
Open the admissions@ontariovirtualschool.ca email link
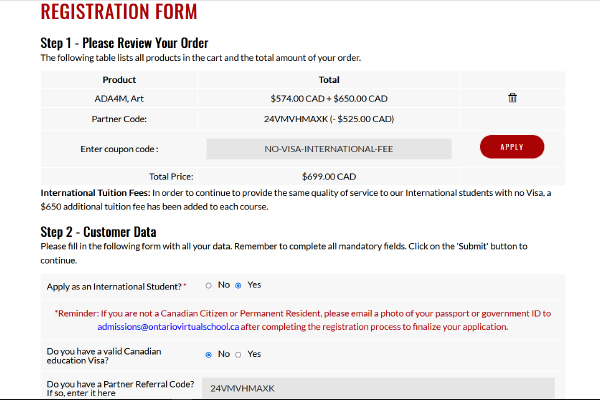(x=168, y=327)
